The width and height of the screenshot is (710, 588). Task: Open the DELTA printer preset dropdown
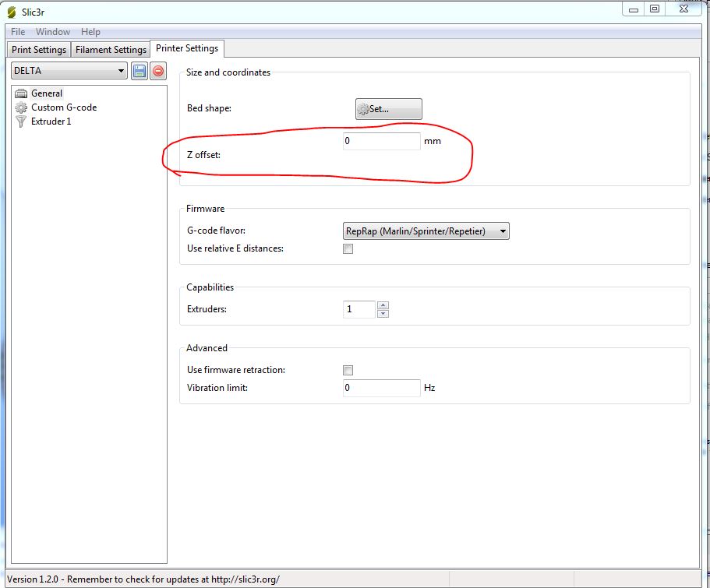69,71
